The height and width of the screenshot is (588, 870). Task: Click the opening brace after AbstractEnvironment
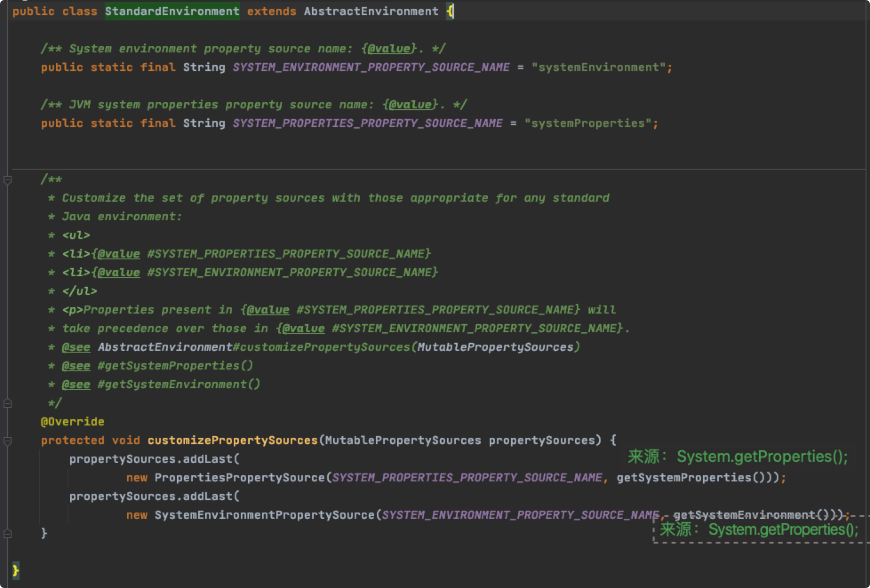(x=450, y=11)
